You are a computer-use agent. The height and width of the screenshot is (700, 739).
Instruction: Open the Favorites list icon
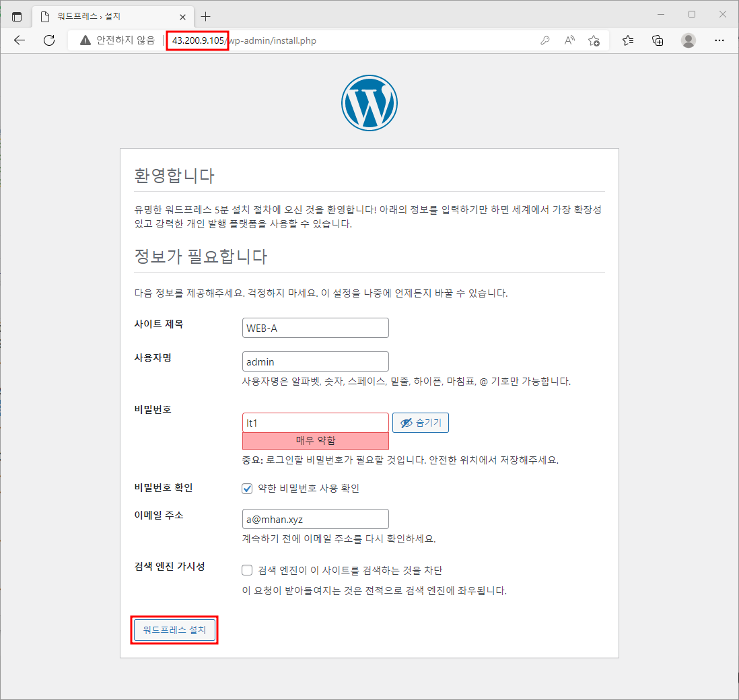pos(628,40)
